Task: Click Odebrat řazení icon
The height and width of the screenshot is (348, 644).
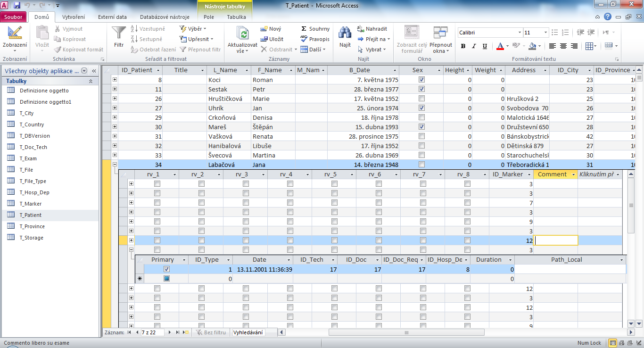Action: (134, 50)
